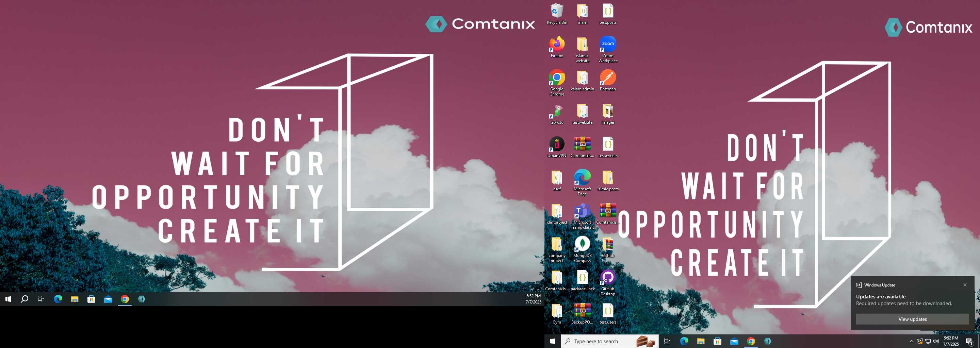The width and height of the screenshot is (980, 348).
Task: Open File Explorer on left monitor taskbar
Action: 75,299
